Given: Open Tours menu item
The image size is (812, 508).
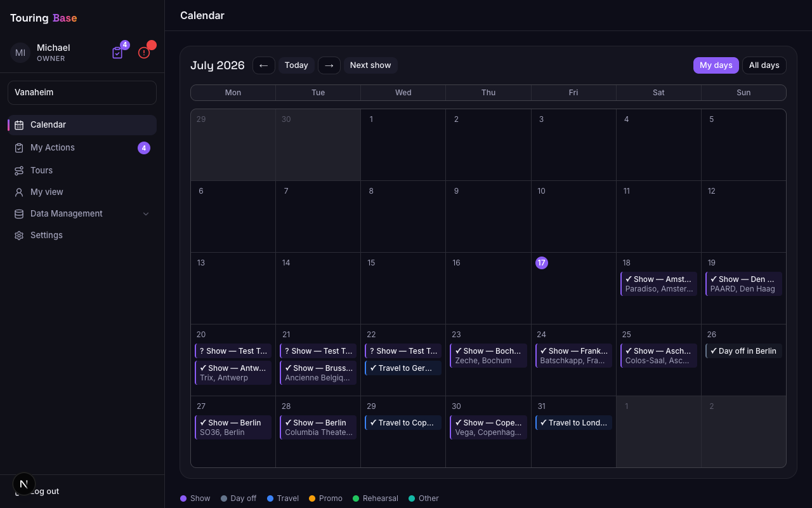Looking at the screenshot, I should pyautogui.click(x=82, y=171).
